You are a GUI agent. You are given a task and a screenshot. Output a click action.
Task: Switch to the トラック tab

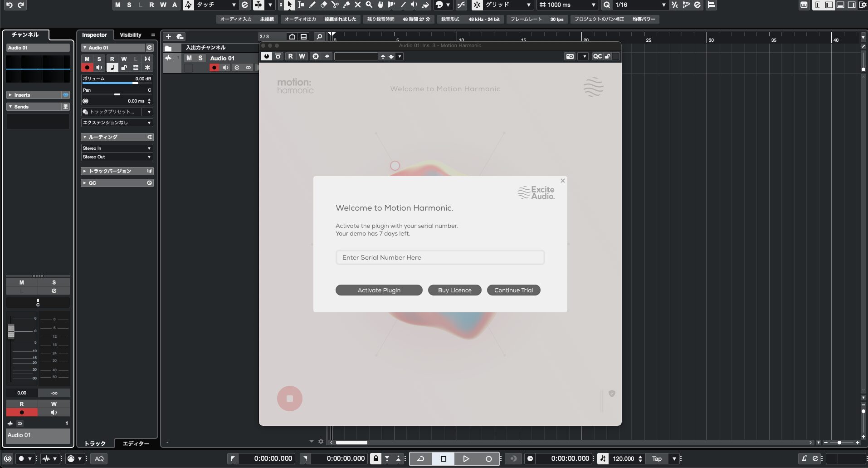click(x=95, y=443)
